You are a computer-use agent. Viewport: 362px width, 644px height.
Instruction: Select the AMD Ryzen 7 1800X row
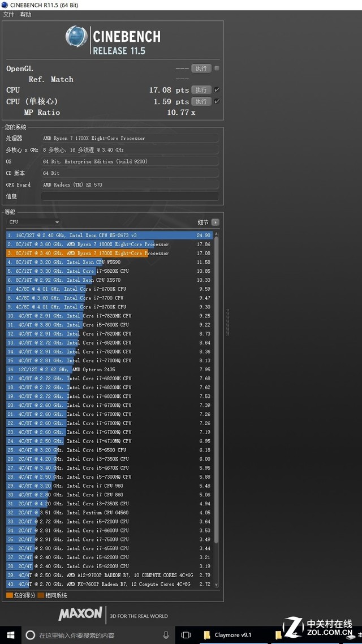tap(110, 244)
